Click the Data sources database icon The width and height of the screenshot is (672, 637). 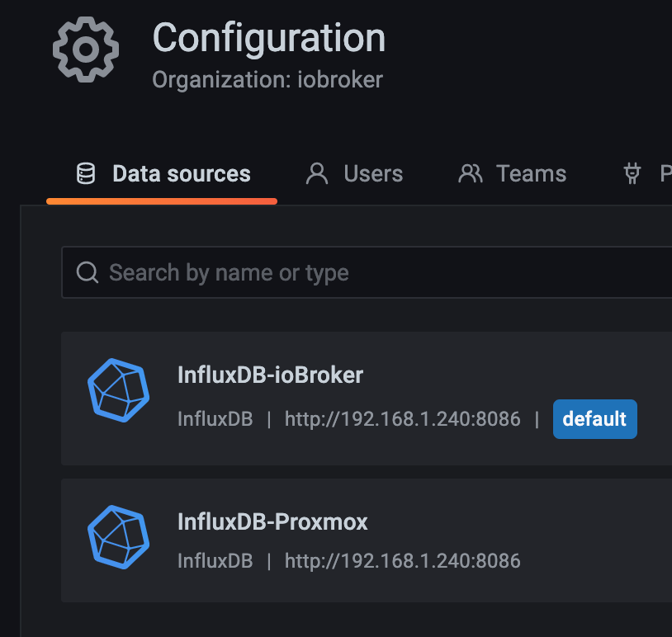(86, 173)
